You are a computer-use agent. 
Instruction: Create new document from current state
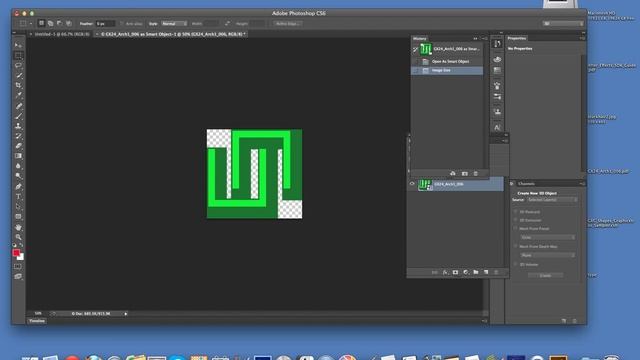(453, 173)
